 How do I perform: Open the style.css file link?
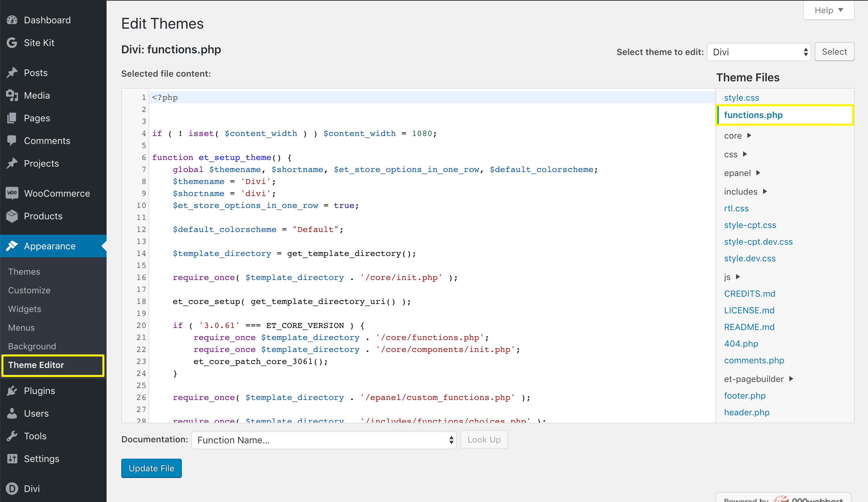(741, 98)
